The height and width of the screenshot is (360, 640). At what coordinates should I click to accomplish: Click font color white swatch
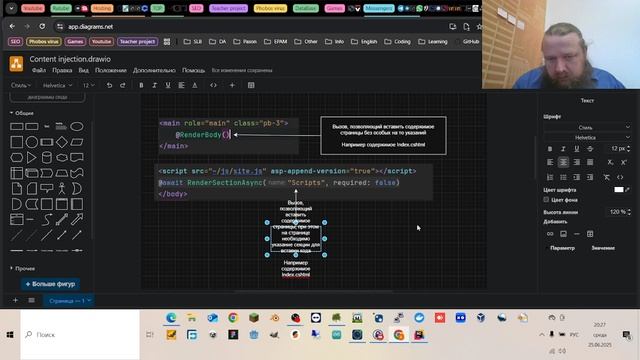[619, 189]
